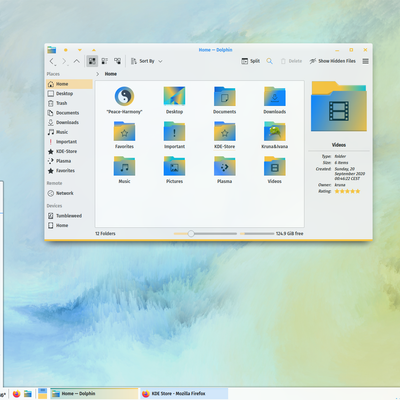Click the keep-above up triangle
The width and height of the screenshot is (400, 400).
pyautogui.click(x=94, y=50)
